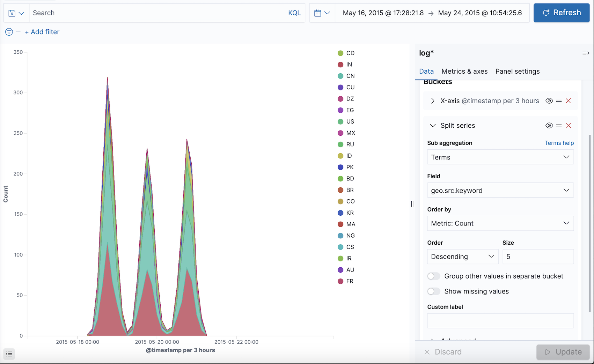Select FR legend entry
The image size is (594, 364).
tap(345, 281)
